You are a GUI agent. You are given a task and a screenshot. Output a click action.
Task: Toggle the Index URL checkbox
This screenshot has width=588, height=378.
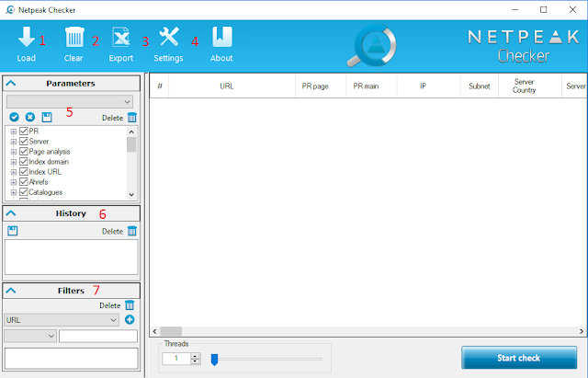click(24, 172)
